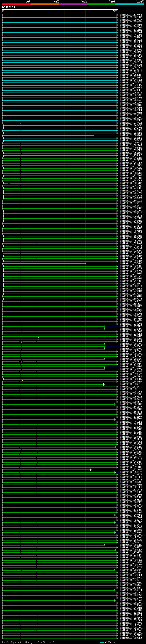Open hit UniRef100_B7FK62

pos(131,15)
